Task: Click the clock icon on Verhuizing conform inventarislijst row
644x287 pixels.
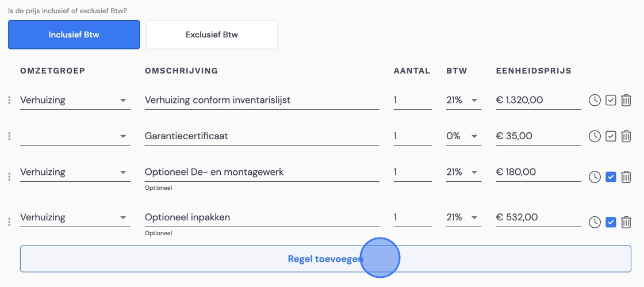Action: click(595, 100)
